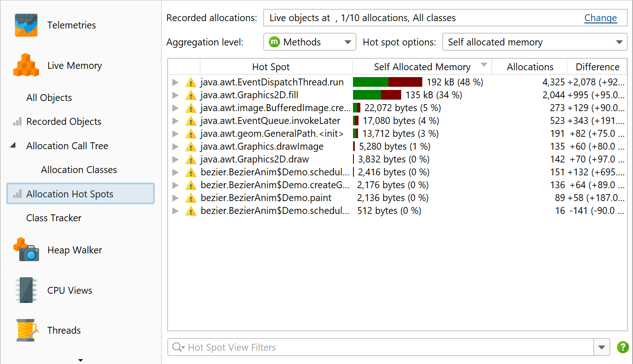Sort by Self Allocated Memory column header

pyautogui.click(x=422, y=67)
